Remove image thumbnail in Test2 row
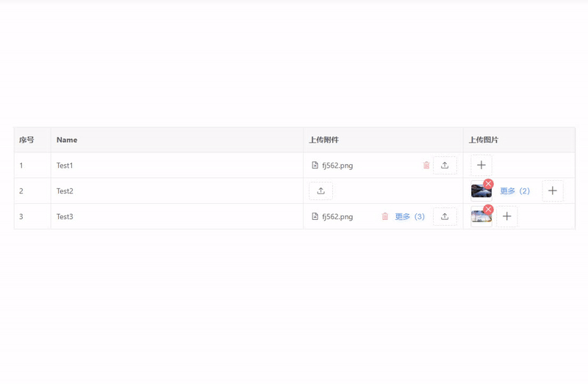Screen dimensions: 588x384 [488, 184]
